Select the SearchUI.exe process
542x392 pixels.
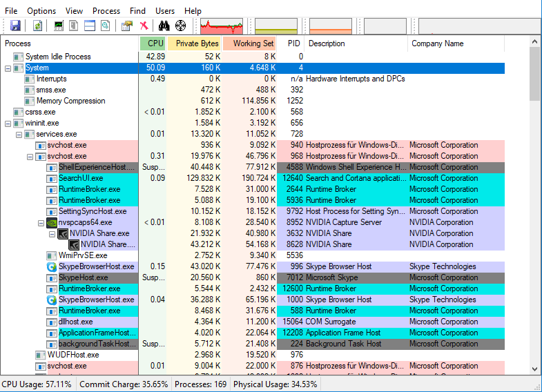tap(253, 178)
